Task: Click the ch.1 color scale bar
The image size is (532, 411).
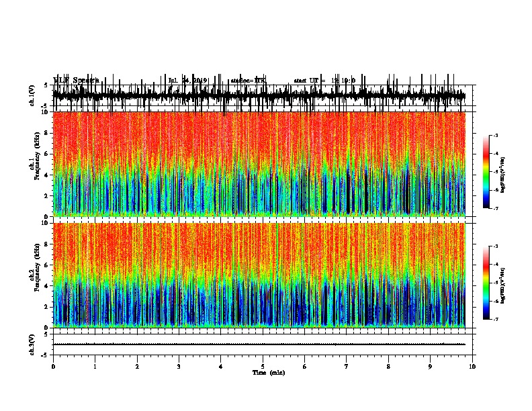Action: 486,172
